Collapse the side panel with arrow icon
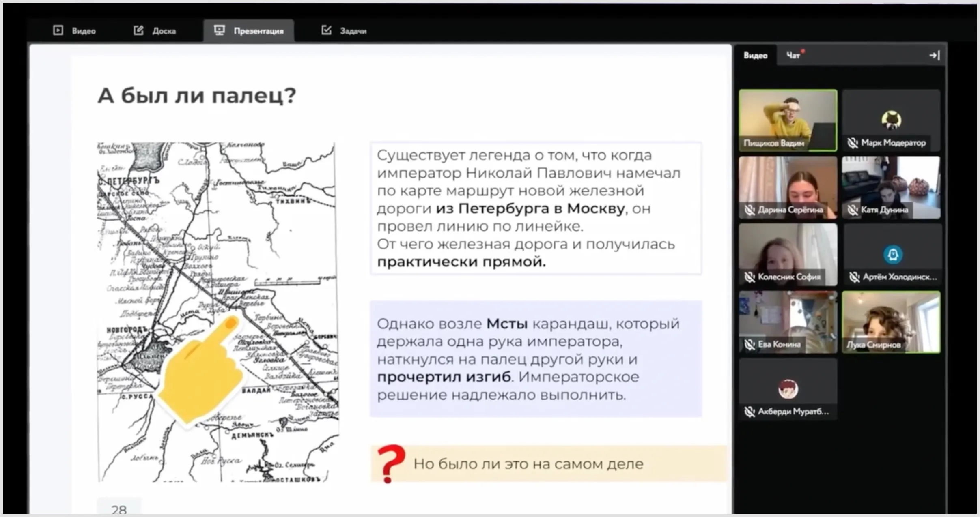Screen dimensions: 980x517 [x=934, y=56]
